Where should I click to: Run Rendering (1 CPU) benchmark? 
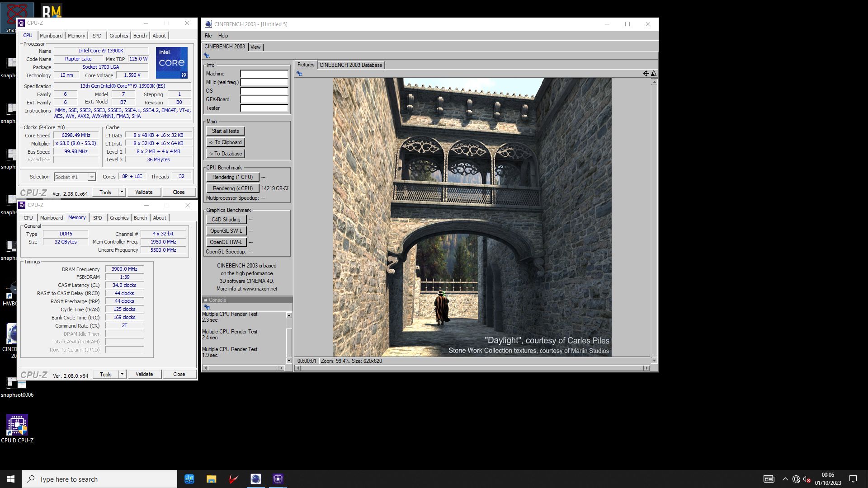(232, 177)
